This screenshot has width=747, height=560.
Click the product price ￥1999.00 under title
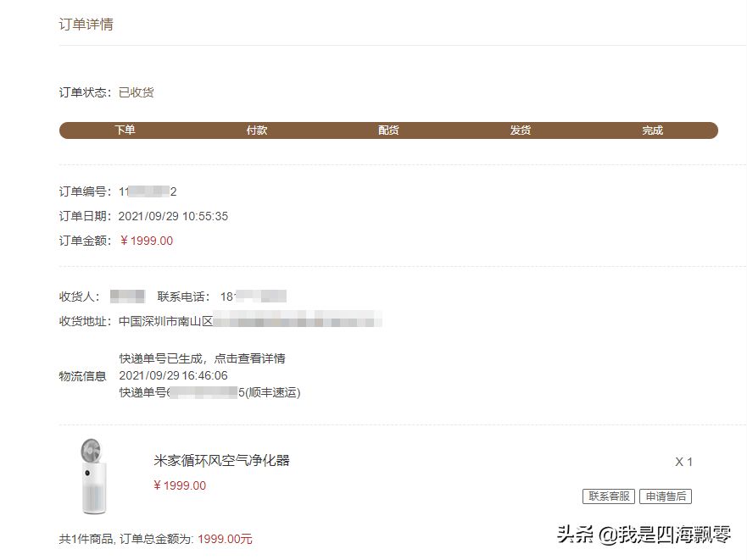(180, 485)
